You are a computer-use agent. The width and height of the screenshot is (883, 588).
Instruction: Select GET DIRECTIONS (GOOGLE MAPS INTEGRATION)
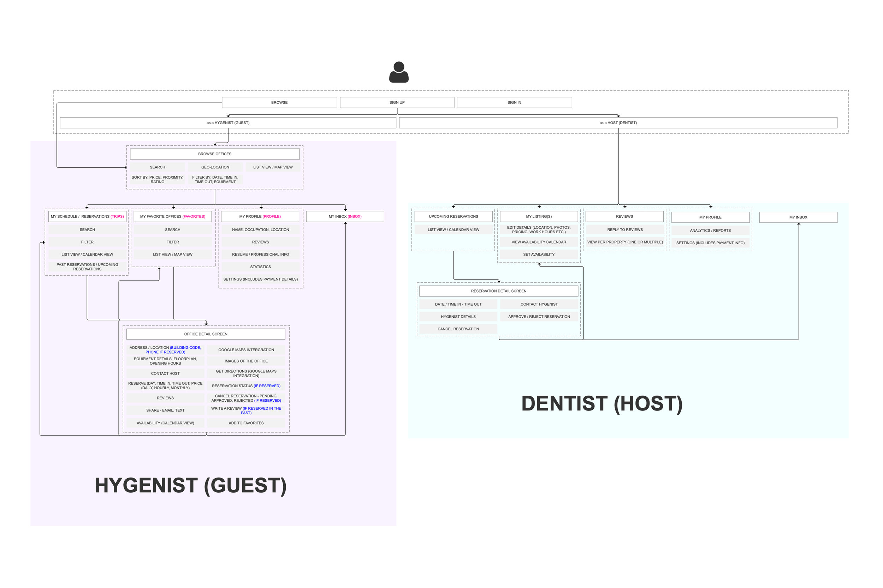246,373
